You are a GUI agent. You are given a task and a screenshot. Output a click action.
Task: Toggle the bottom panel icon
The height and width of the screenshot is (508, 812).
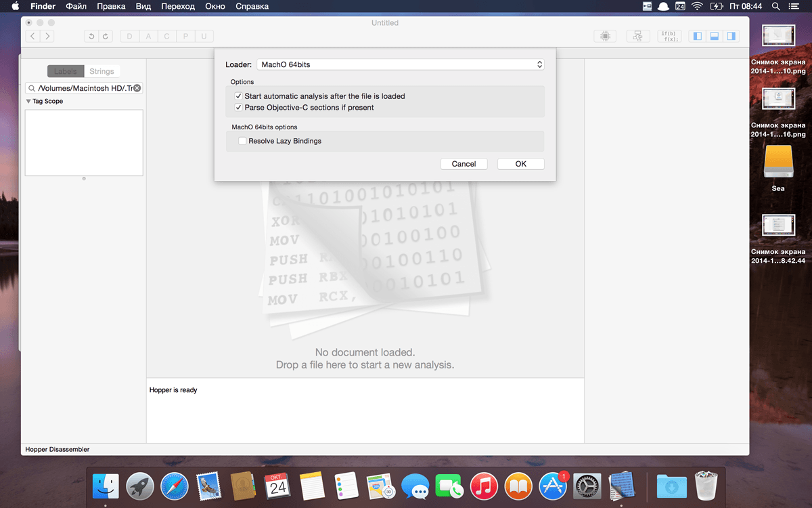click(714, 36)
